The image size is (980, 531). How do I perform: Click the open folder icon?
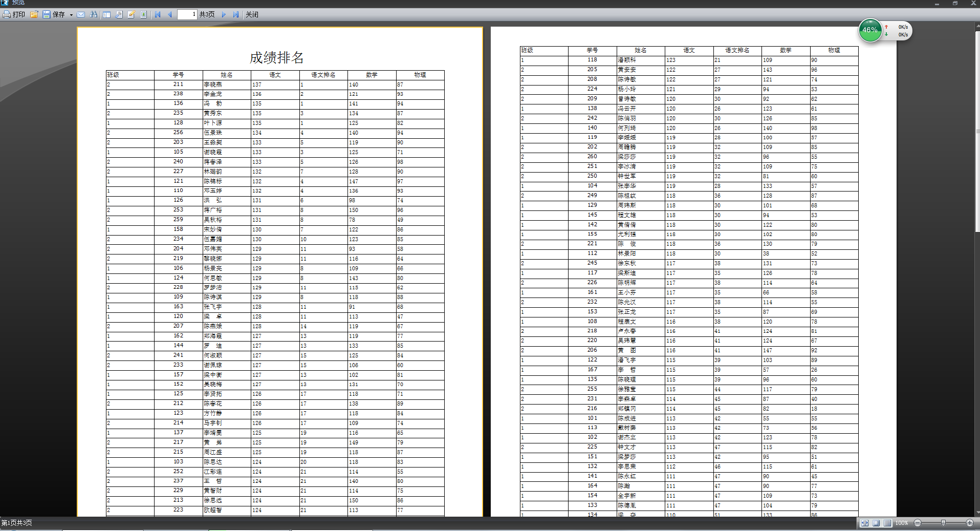[34, 14]
